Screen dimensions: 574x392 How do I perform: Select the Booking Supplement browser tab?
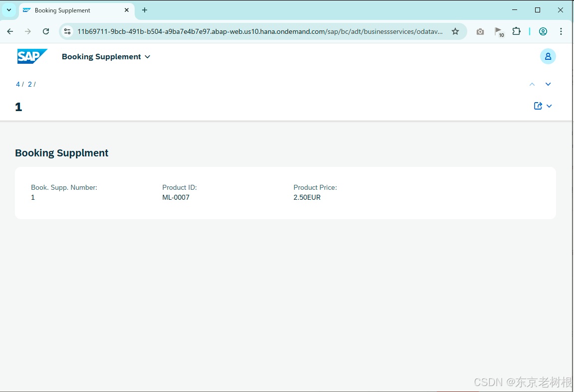pyautogui.click(x=76, y=10)
